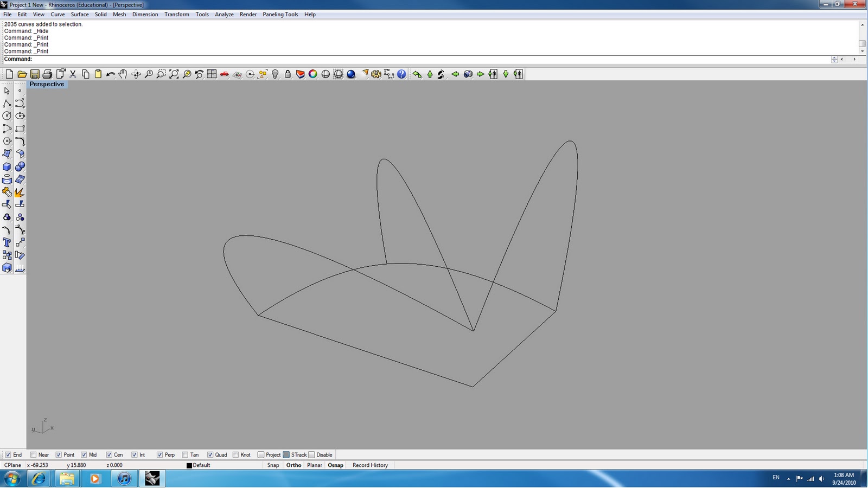Select the Pan view tool

coord(122,74)
